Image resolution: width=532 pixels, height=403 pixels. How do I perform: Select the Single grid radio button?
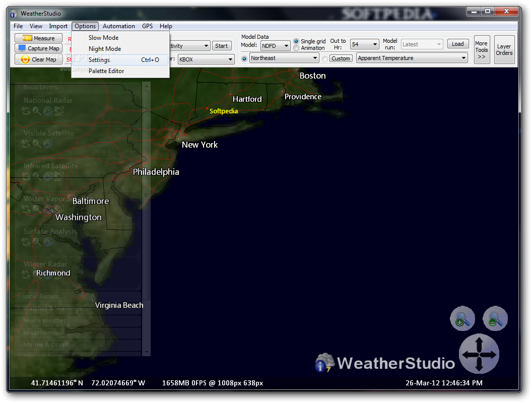click(x=296, y=41)
